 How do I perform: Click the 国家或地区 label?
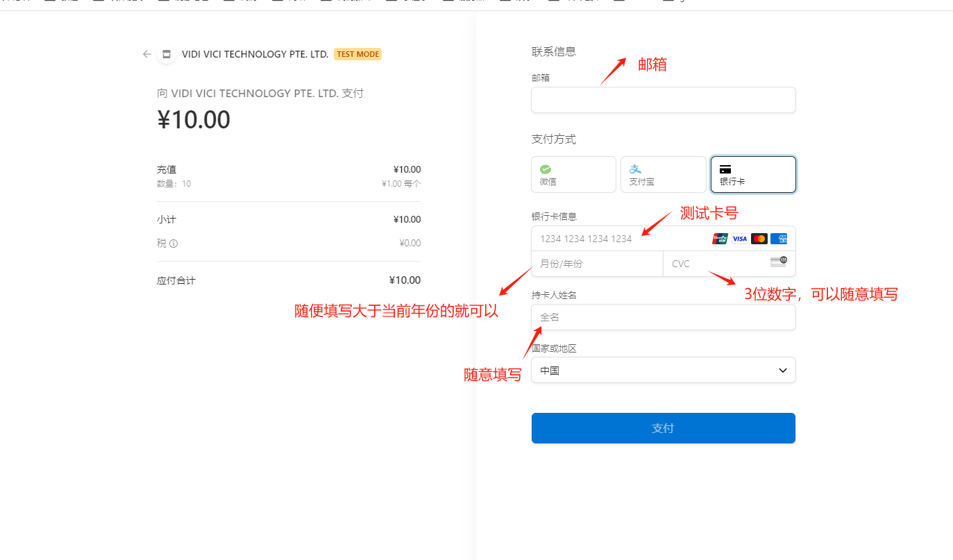pos(554,348)
